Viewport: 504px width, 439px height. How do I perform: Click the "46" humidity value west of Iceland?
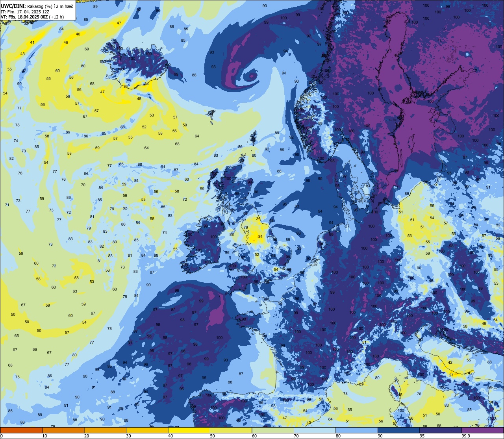click(66, 43)
